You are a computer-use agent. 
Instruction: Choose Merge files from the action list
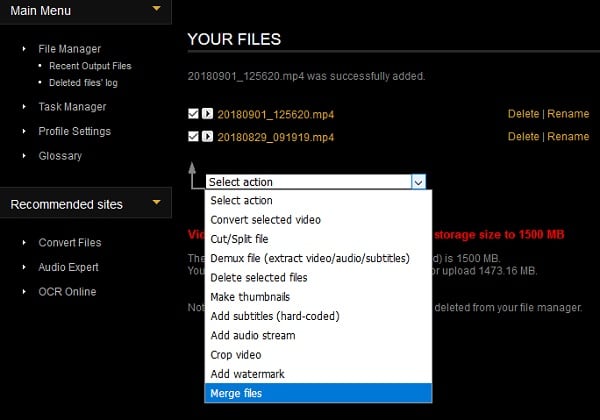[x=238, y=391]
